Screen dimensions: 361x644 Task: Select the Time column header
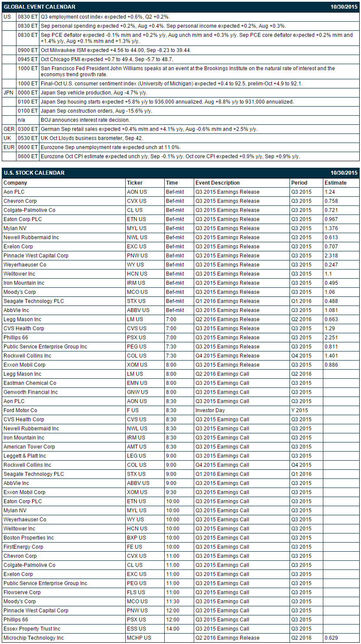click(172, 183)
